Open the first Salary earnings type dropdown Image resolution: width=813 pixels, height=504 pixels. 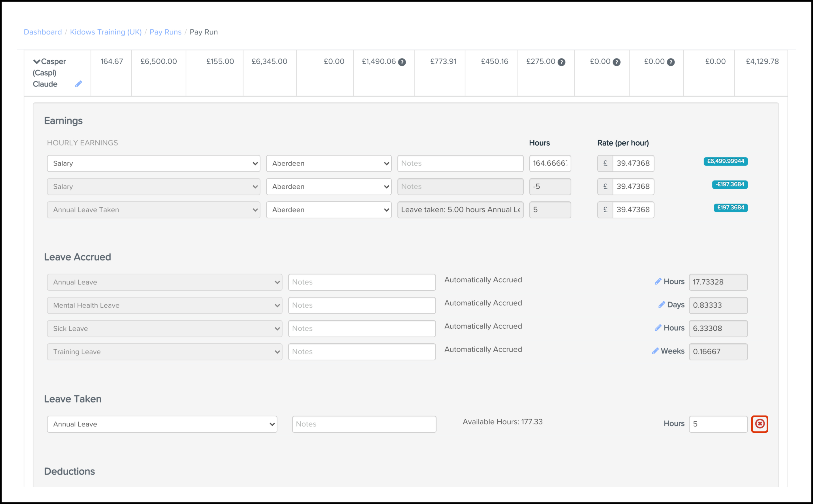click(x=153, y=163)
